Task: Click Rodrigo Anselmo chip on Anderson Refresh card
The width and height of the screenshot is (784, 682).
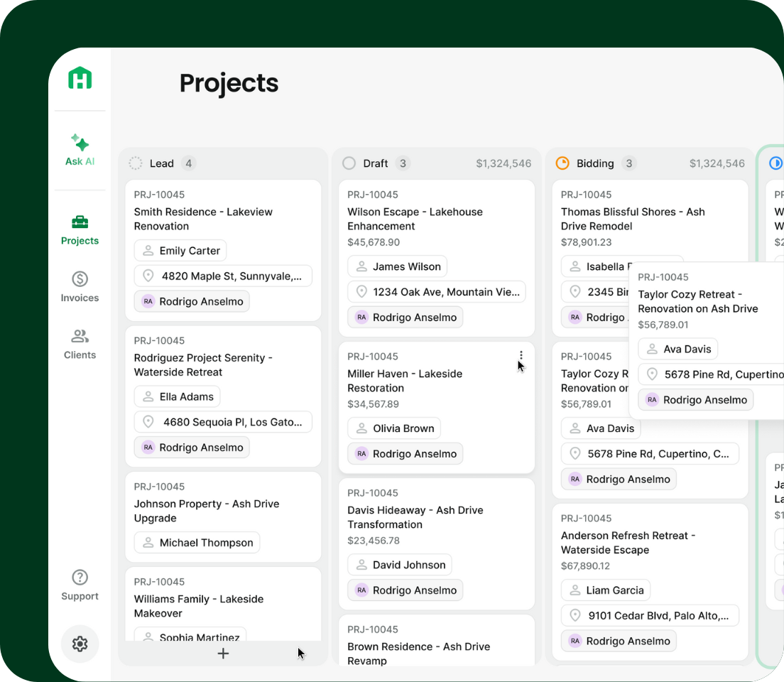Action: click(619, 641)
